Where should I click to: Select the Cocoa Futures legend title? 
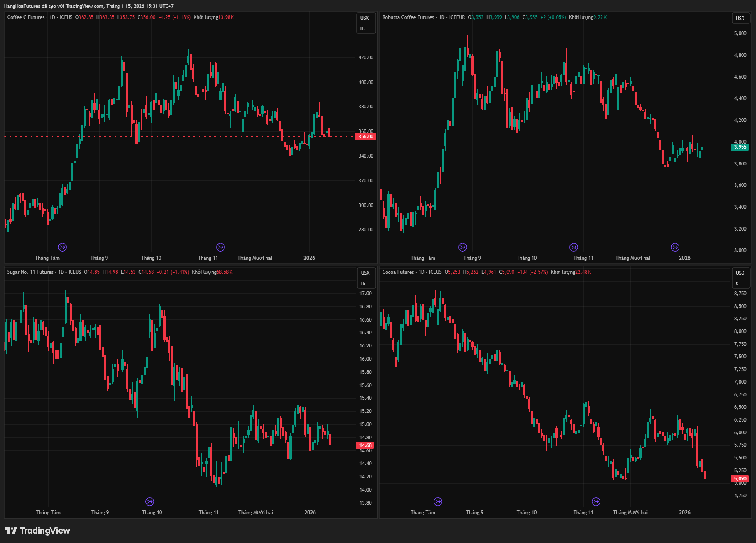pos(398,272)
